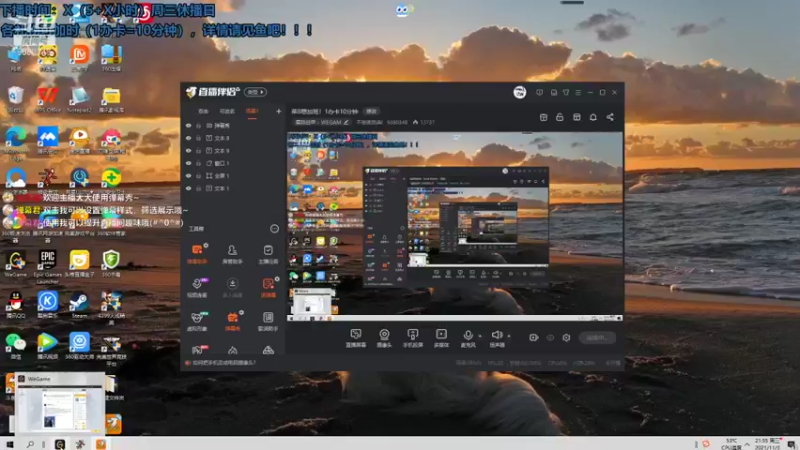Open the 主播任务 tool
This screenshot has height=450, width=800.
(268, 254)
